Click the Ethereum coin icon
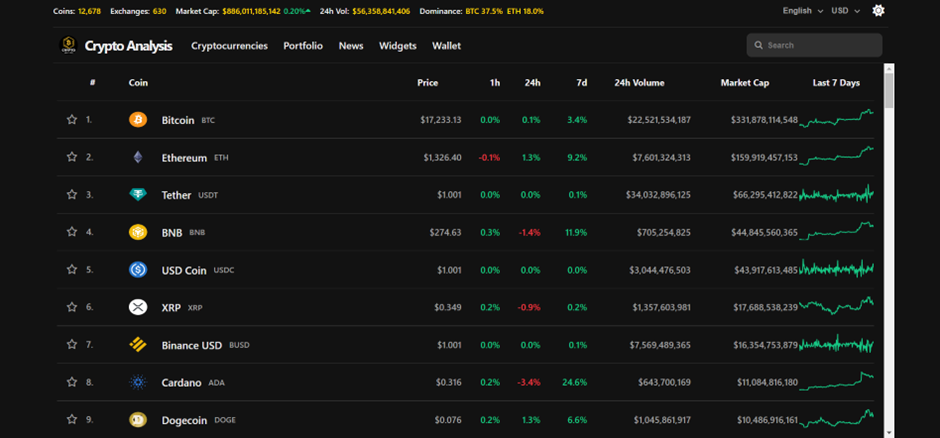This screenshot has width=940, height=438. pos(138,158)
